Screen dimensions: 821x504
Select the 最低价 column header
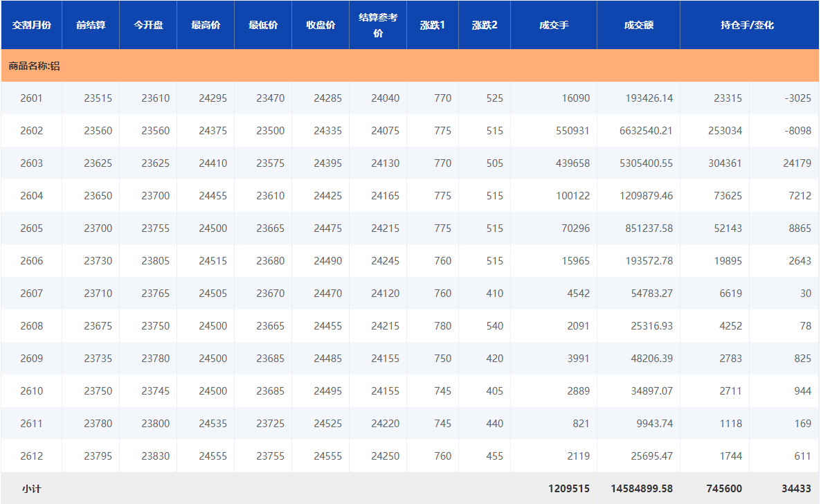click(x=263, y=25)
